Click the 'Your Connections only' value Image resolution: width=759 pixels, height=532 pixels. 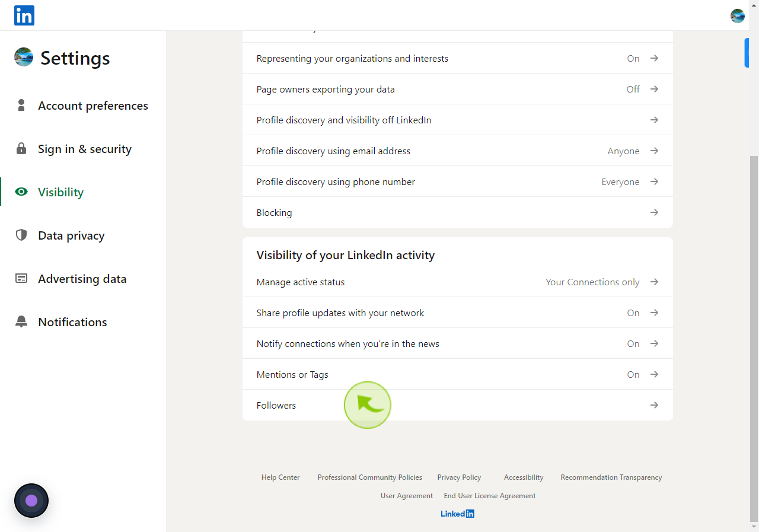592,282
